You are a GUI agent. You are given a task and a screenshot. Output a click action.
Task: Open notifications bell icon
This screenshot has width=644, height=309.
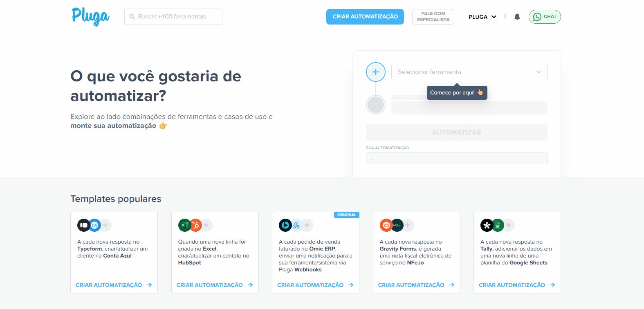click(517, 17)
